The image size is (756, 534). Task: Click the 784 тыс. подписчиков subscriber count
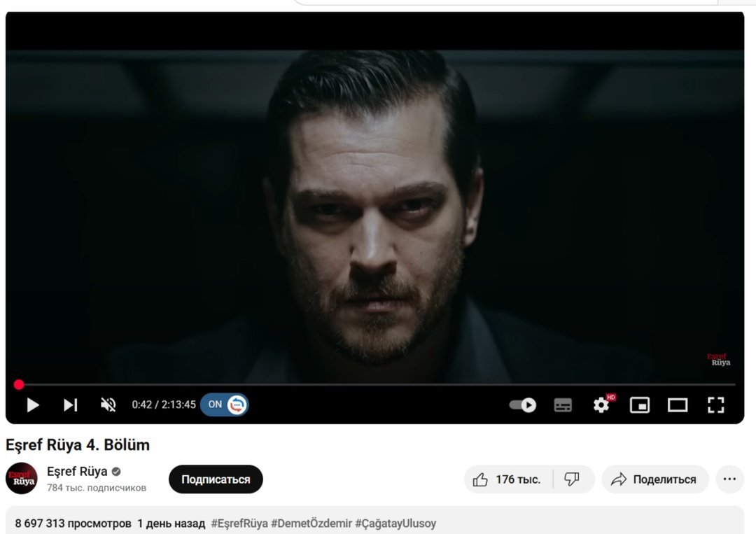click(x=97, y=488)
